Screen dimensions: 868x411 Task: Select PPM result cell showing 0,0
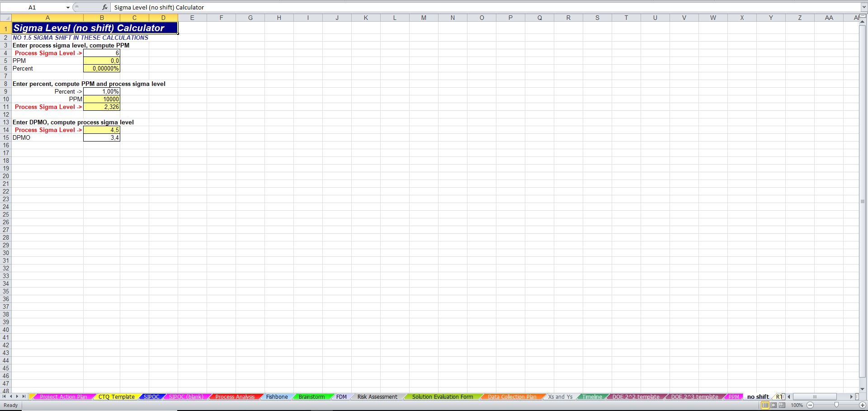(x=102, y=61)
